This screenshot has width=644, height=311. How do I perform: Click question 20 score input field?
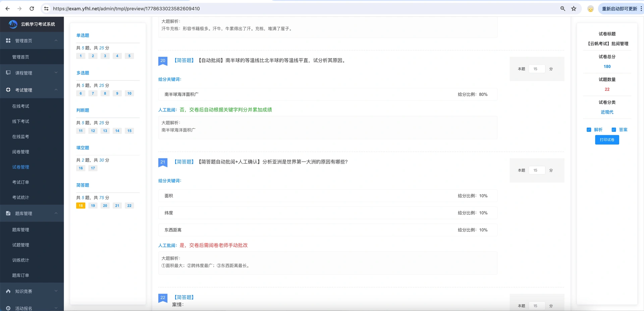pos(537,69)
